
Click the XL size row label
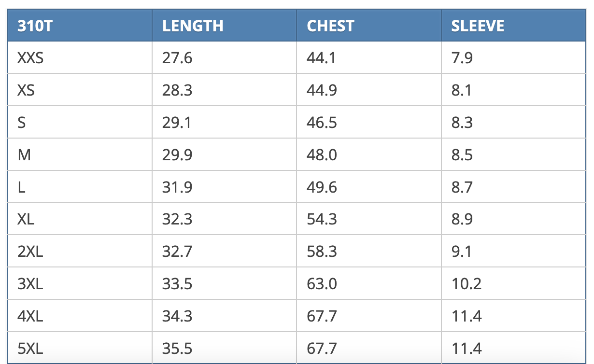26,219
